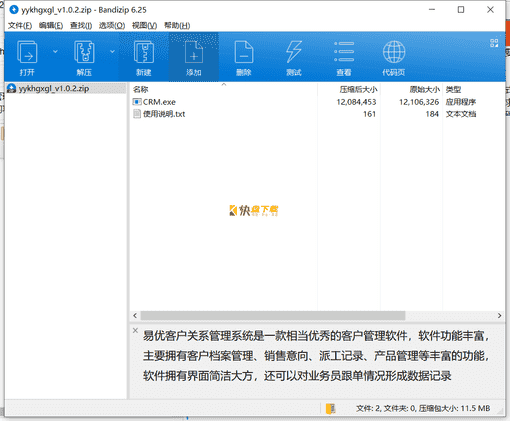Click the 文本文档 type cell

click(x=461, y=114)
